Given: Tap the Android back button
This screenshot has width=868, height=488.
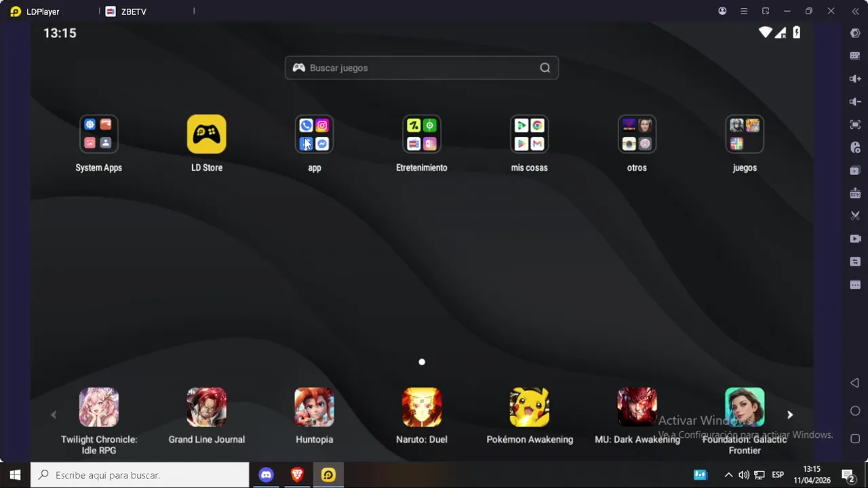Looking at the screenshot, I should click(x=855, y=384).
